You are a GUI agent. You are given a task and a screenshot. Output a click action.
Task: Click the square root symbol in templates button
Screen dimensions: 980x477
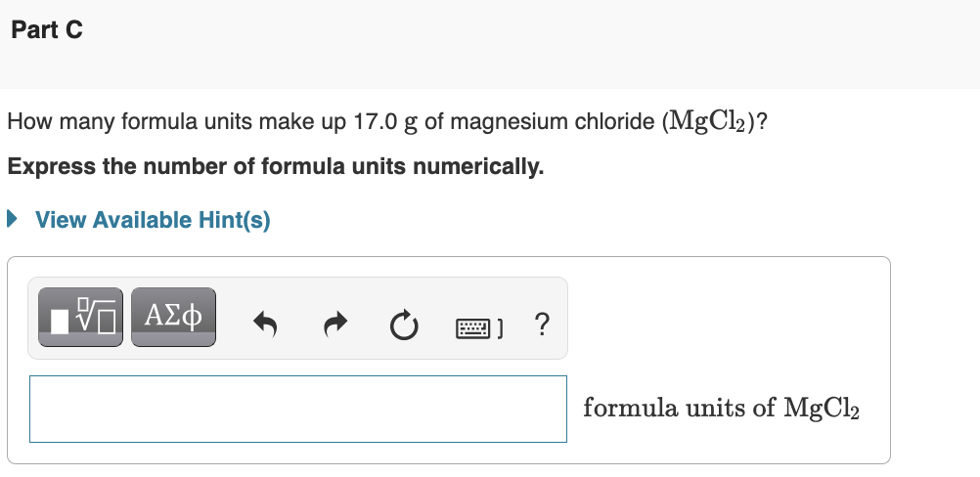pyautogui.click(x=95, y=316)
